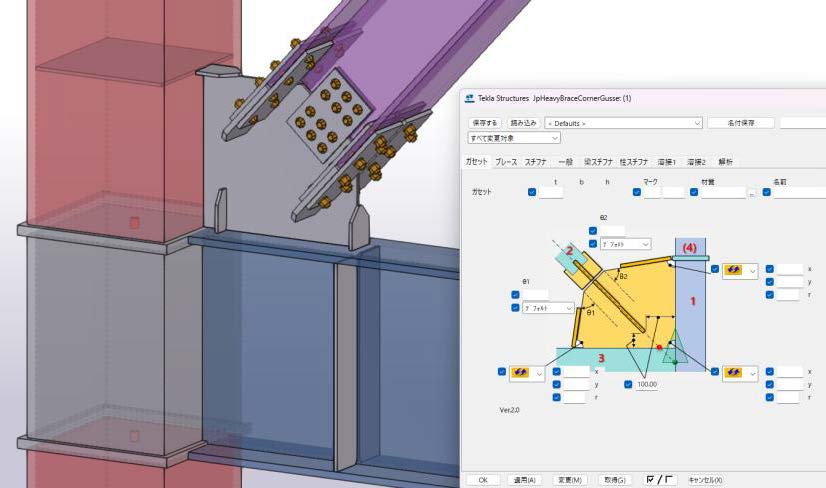Click the check/uncheck all toggle button

[660, 480]
